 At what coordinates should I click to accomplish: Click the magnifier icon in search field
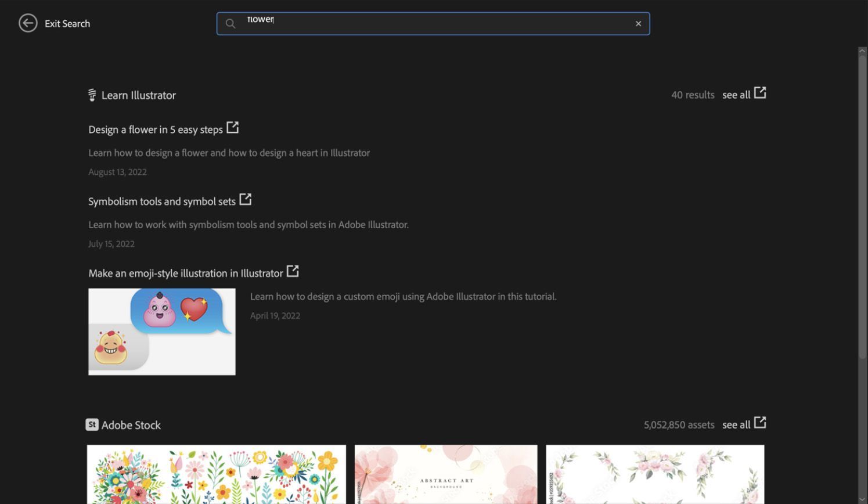pyautogui.click(x=230, y=24)
